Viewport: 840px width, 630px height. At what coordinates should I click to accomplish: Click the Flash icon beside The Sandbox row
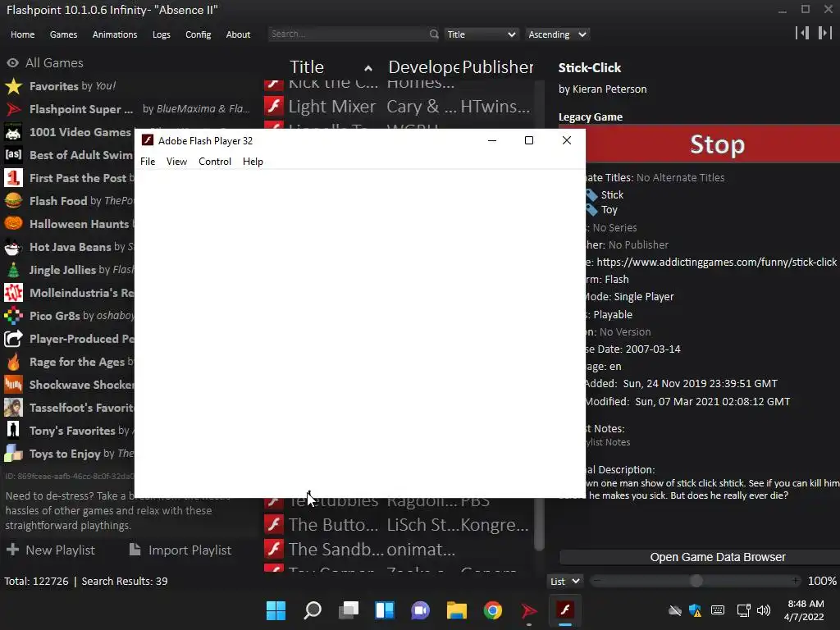click(274, 549)
